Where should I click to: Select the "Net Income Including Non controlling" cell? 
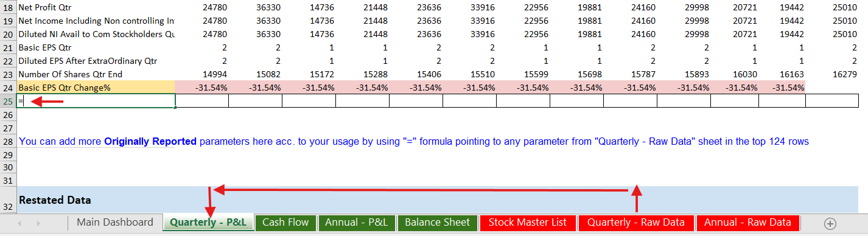[x=96, y=21]
